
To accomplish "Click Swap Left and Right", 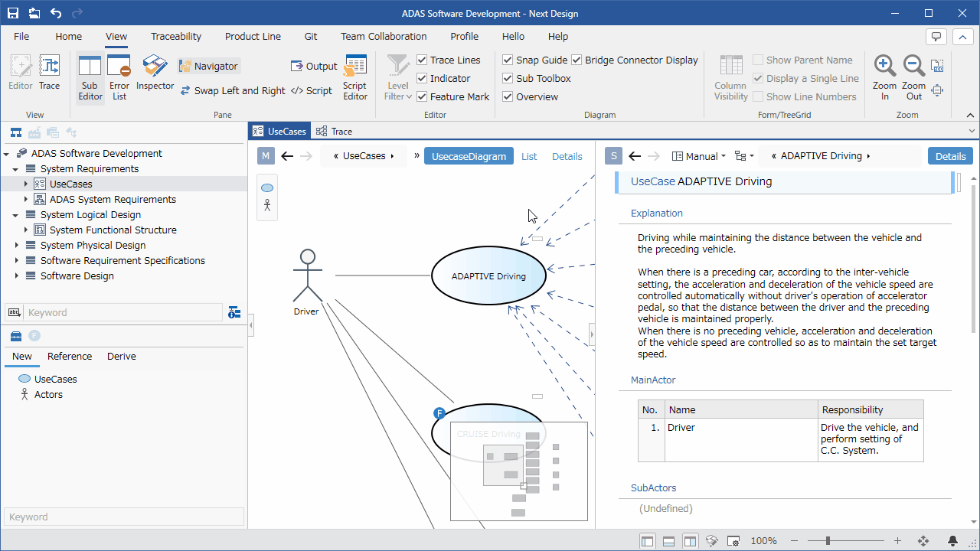I will click(233, 90).
